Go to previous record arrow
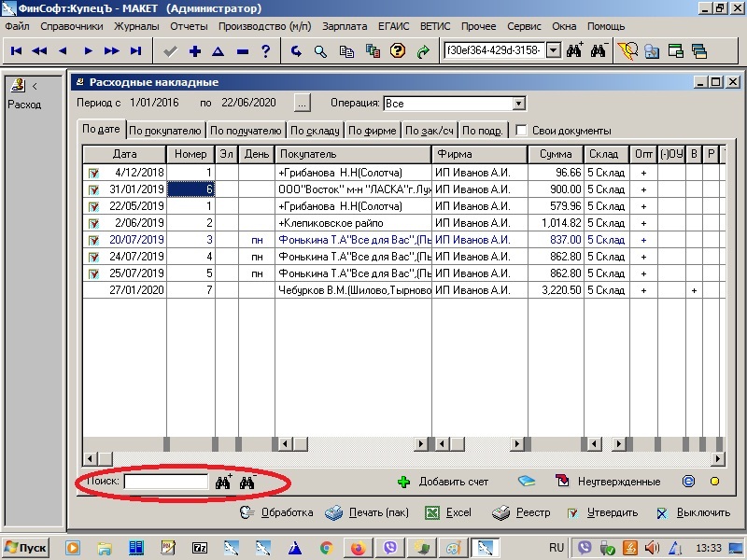747x560 pixels. pos(63,51)
